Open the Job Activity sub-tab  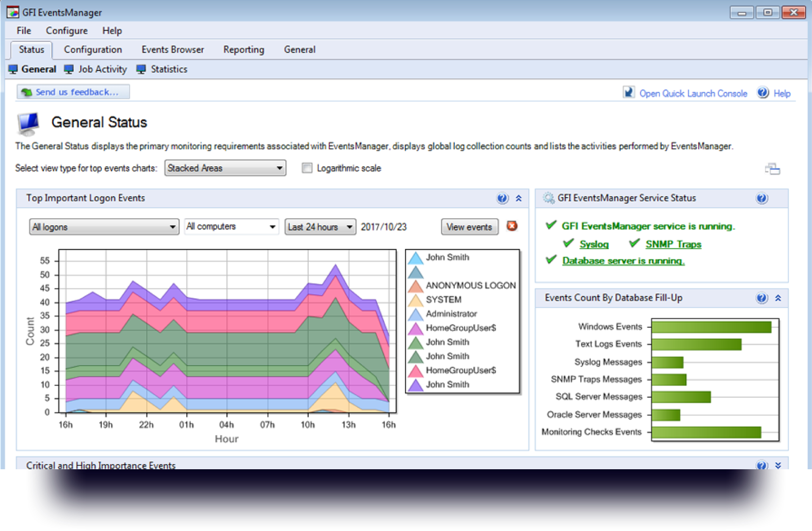tap(102, 69)
